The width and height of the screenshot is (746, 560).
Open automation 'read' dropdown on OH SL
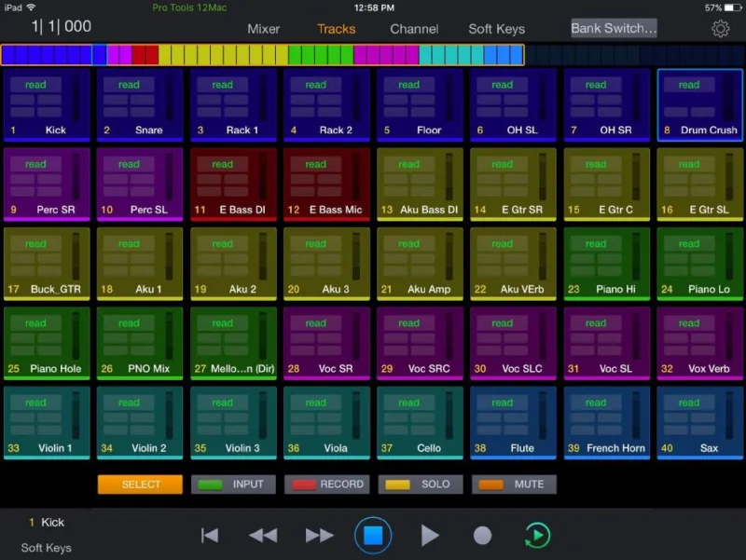[502, 85]
